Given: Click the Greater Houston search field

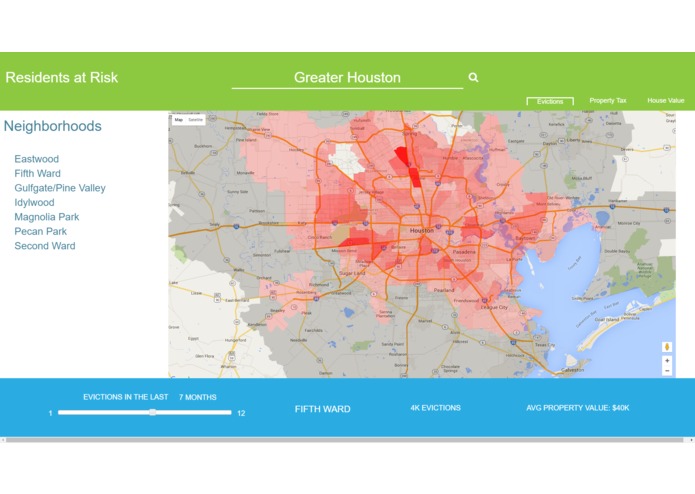Looking at the screenshot, I should point(347,78).
